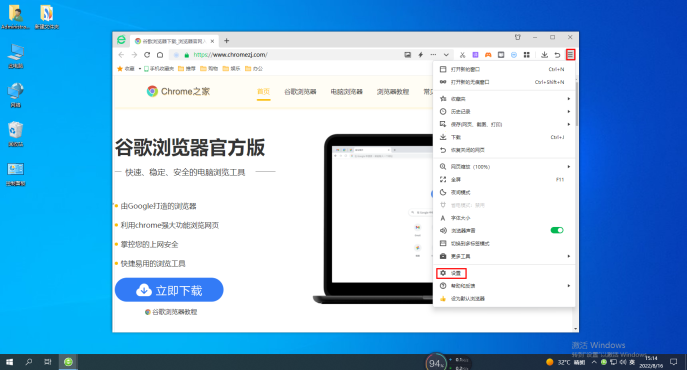The width and height of the screenshot is (687, 370).
Task: Click the undo closed tab toolbar icon
Action: pyautogui.click(x=557, y=55)
